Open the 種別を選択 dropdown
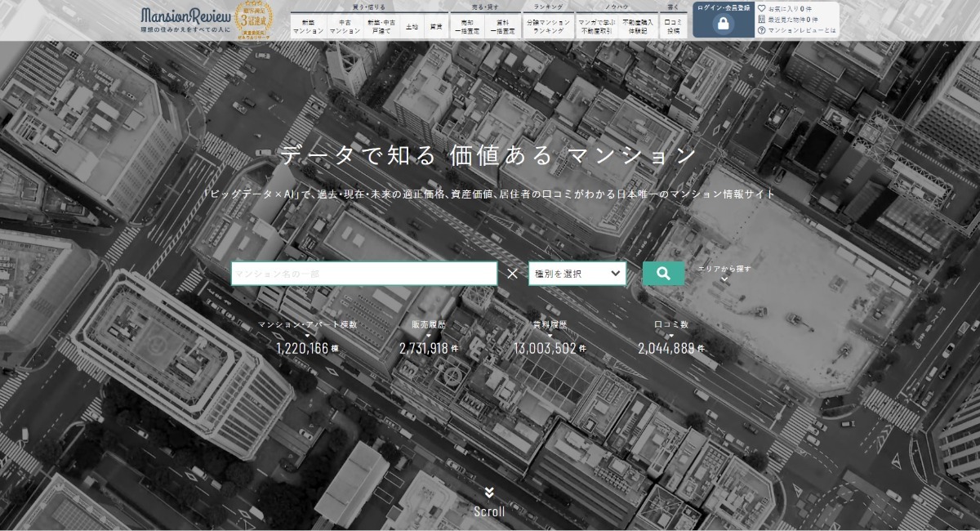This screenshot has height=531, width=980. 577,274
